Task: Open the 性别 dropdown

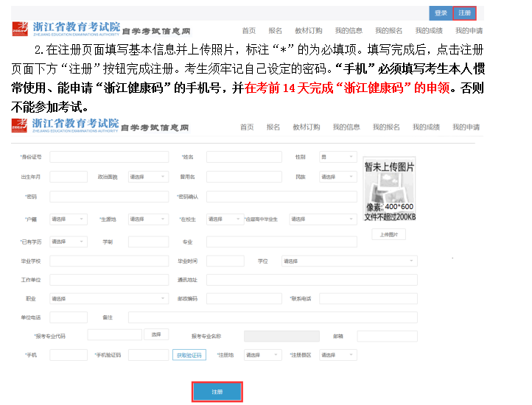Action: click(338, 157)
